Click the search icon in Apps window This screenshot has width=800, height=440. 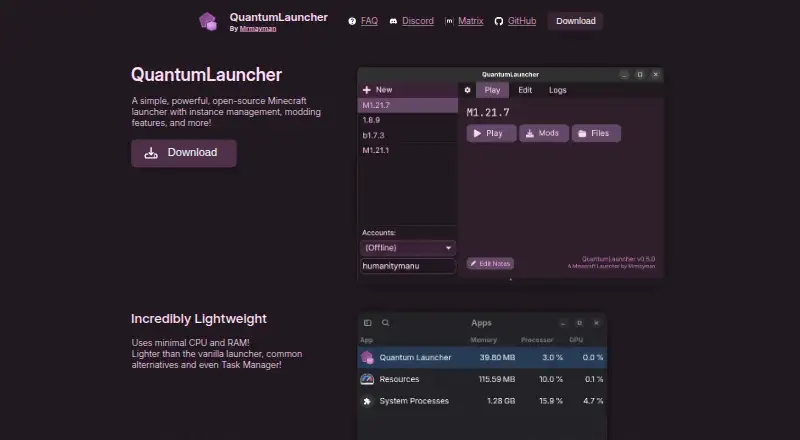click(x=386, y=323)
